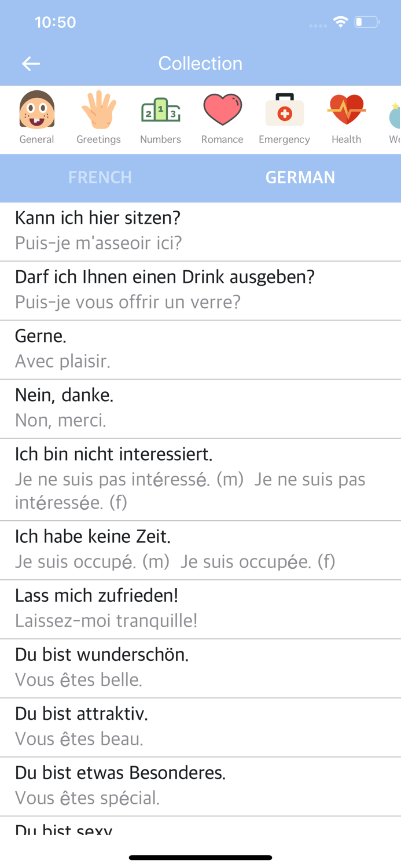Screen dimensions: 401x868
Task: Tap the 'Du bist wunderschön.' phrase
Action: point(200,667)
